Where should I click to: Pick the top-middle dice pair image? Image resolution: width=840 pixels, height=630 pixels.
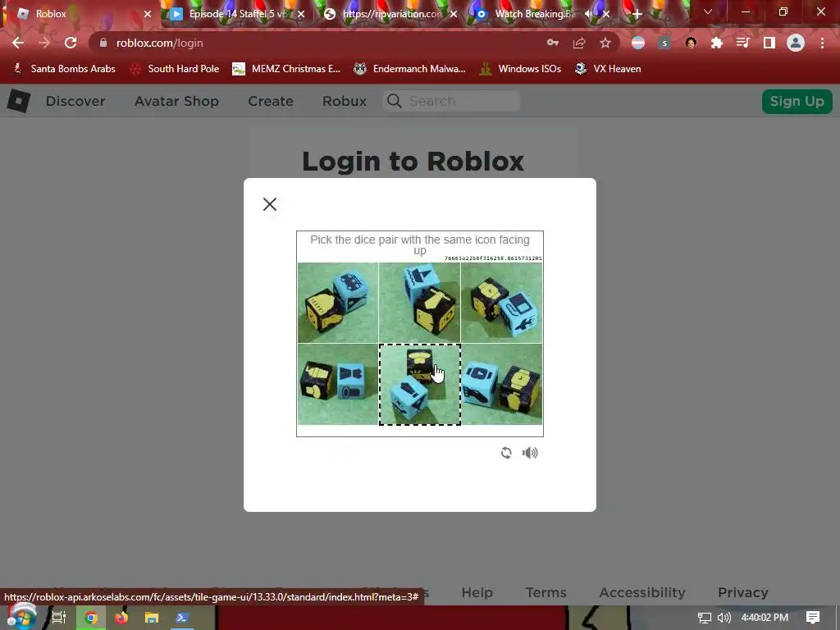419,303
